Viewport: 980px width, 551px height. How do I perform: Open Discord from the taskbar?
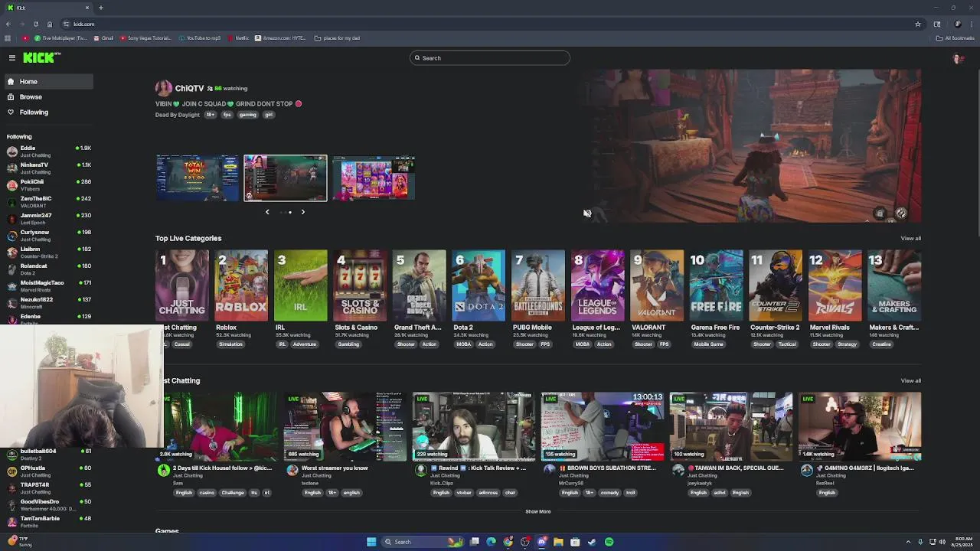pos(542,542)
